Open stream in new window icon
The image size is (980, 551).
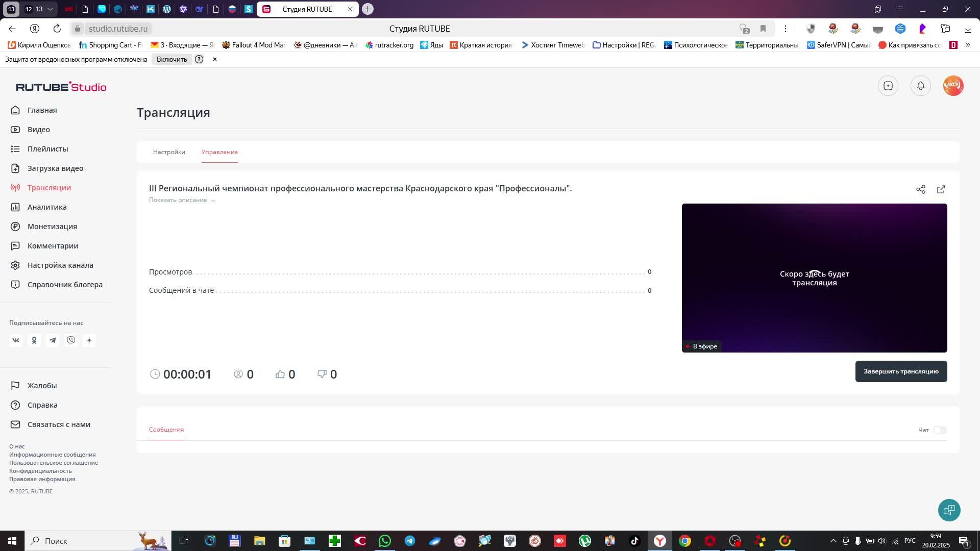click(x=941, y=189)
